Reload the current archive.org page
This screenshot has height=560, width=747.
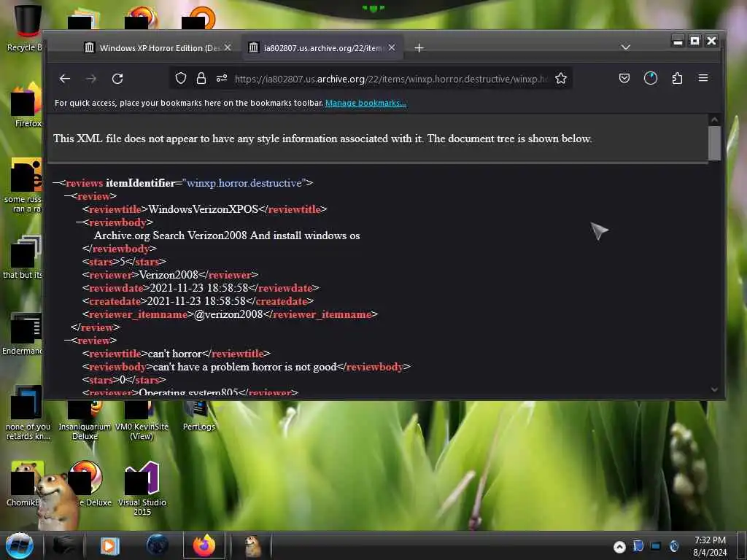[117, 79]
